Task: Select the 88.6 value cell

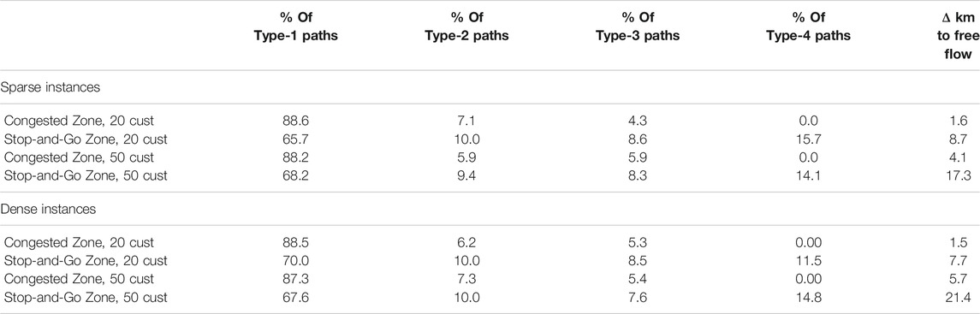Action: (298, 123)
